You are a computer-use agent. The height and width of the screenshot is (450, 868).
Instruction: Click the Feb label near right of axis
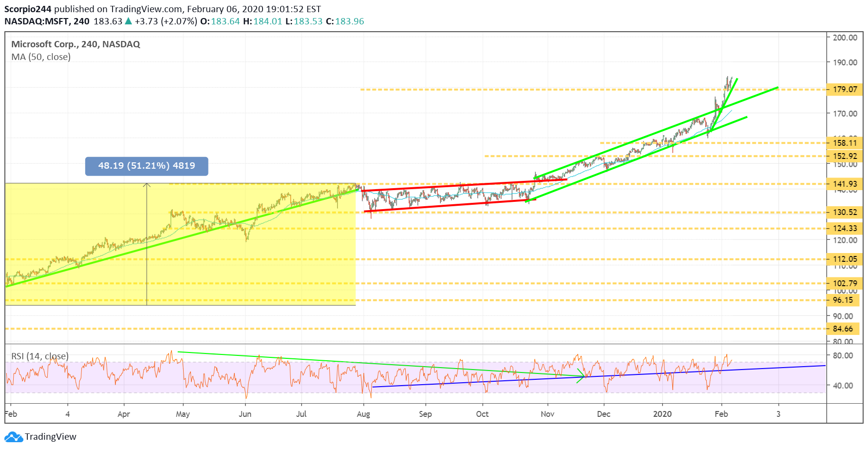click(721, 414)
